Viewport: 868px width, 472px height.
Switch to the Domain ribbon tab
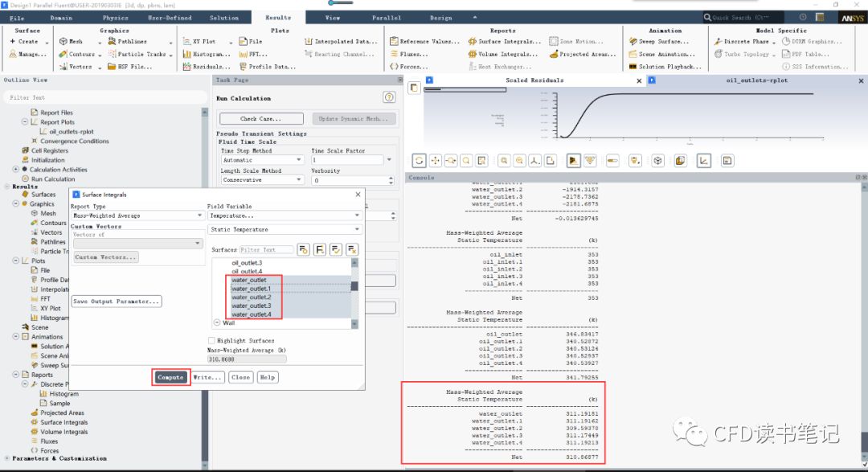pyautogui.click(x=61, y=18)
